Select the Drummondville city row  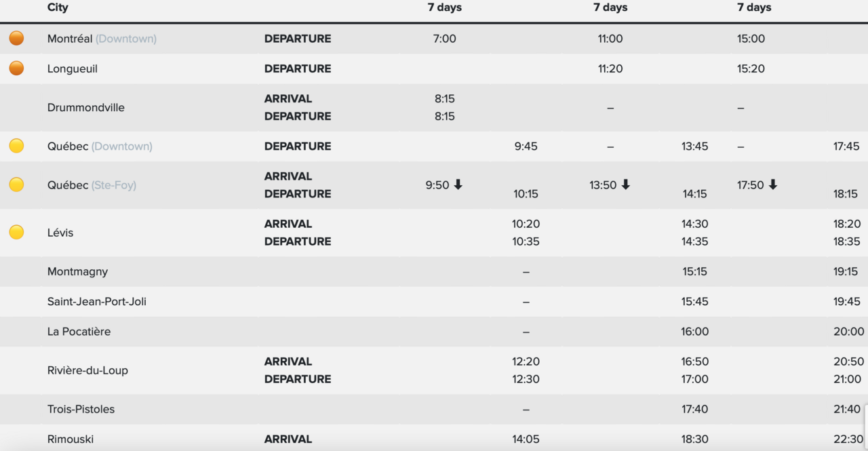86,107
